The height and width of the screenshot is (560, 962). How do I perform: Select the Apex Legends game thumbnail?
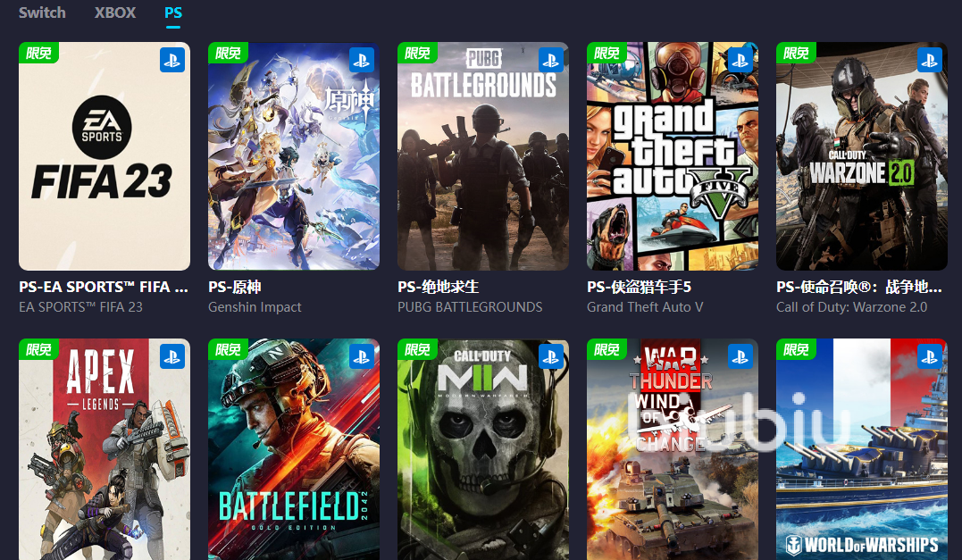pos(105,449)
